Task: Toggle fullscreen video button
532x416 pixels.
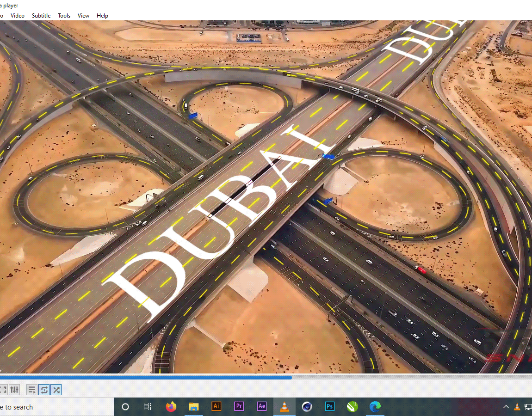Action: [3, 390]
